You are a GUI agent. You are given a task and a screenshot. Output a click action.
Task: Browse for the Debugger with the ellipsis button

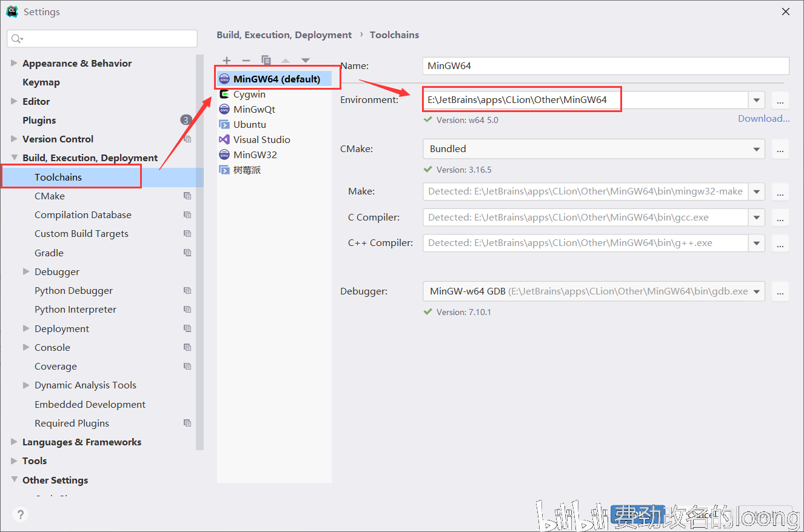coord(780,291)
